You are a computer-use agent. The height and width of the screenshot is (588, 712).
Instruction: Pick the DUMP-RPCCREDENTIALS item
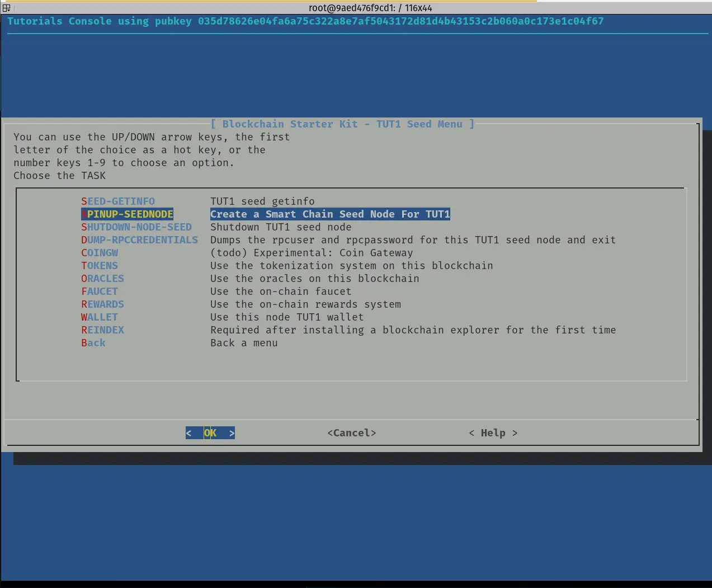click(139, 240)
